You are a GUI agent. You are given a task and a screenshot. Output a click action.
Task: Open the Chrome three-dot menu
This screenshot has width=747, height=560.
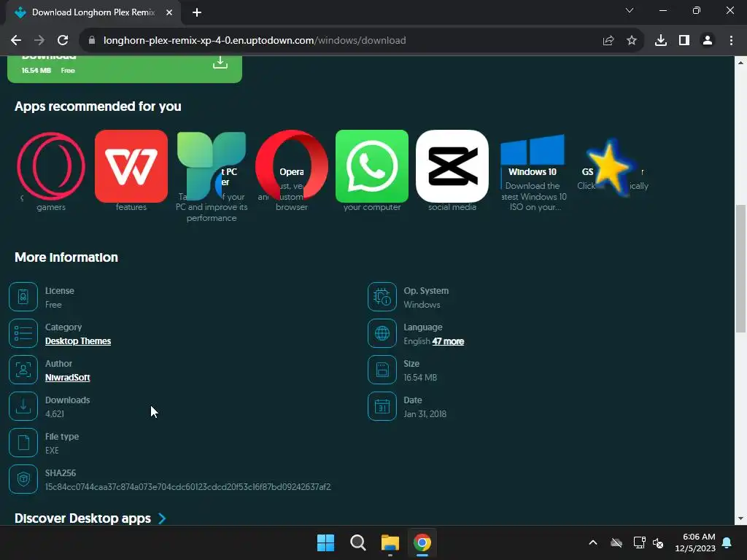(731, 41)
